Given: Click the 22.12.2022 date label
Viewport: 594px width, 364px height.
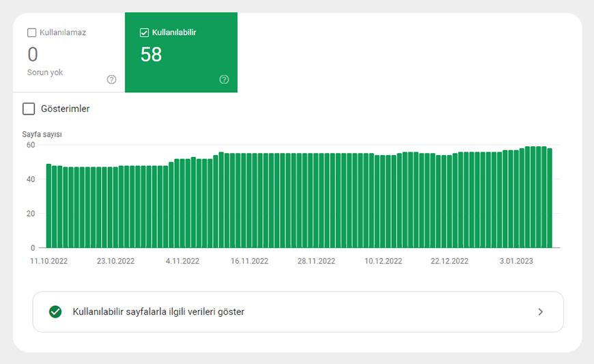Looking at the screenshot, I should (449, 261).
